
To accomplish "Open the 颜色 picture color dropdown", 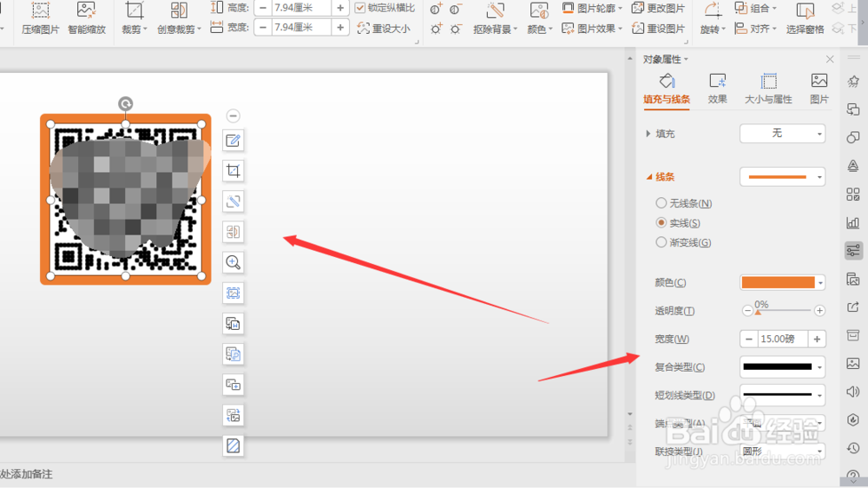I will click(x=540, y=18).
